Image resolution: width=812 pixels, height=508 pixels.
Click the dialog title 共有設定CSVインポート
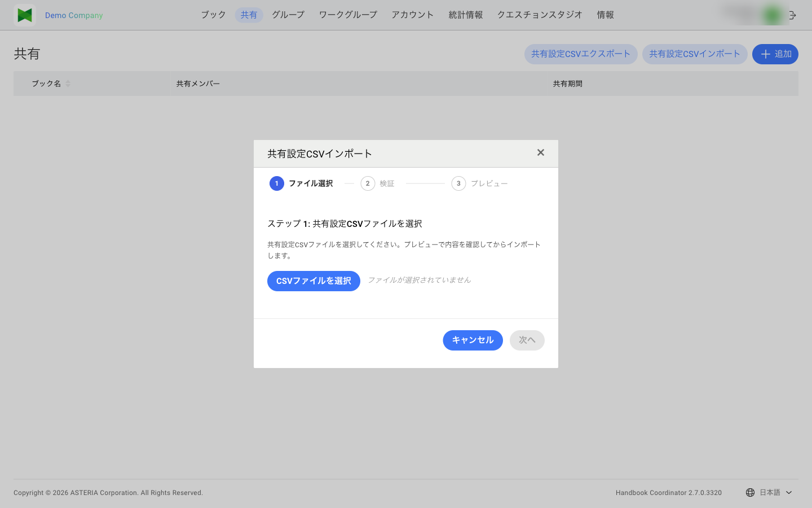tap(320, 154)
